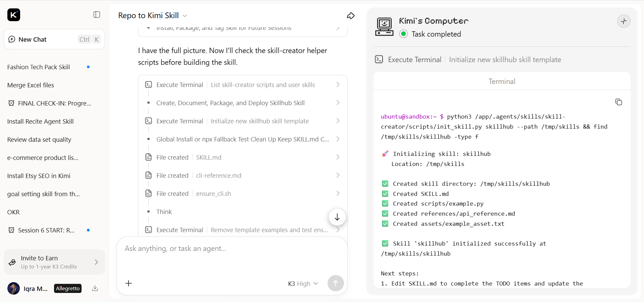The width and height of the screenshot is (644, 302).
Task: Click the Kimi logo icon
Action: pos(14,15)
